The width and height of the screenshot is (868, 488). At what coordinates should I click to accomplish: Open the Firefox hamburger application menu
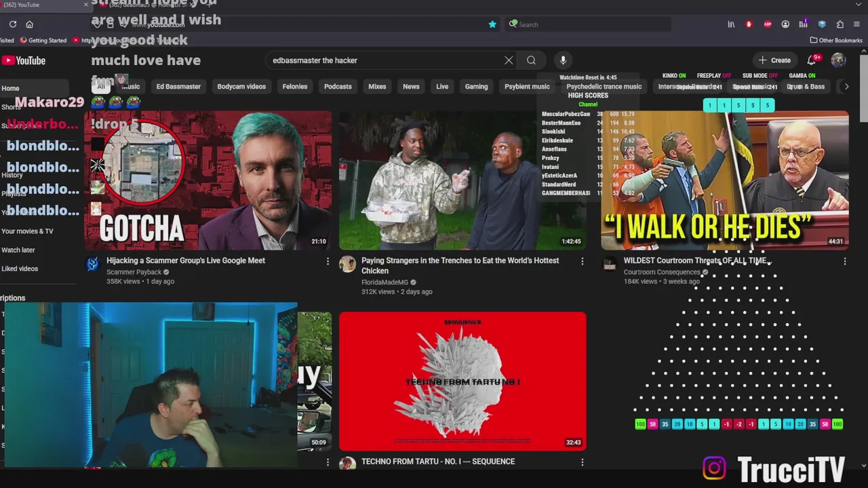pos(858,24)
